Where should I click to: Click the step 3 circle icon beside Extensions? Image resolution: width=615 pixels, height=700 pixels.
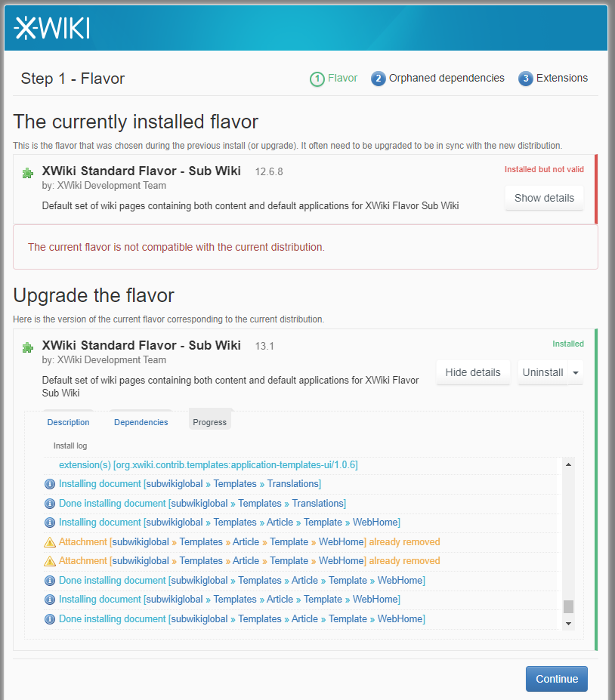pos(526,79)
